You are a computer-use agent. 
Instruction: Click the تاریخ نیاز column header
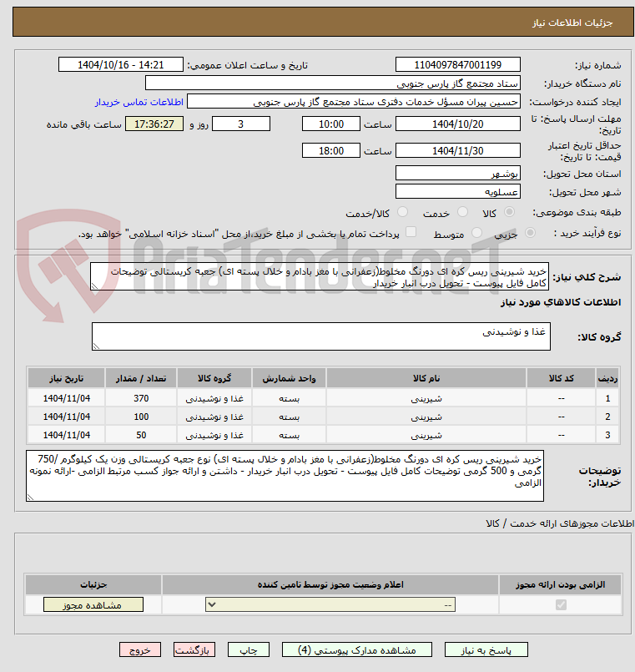[67, 378]
